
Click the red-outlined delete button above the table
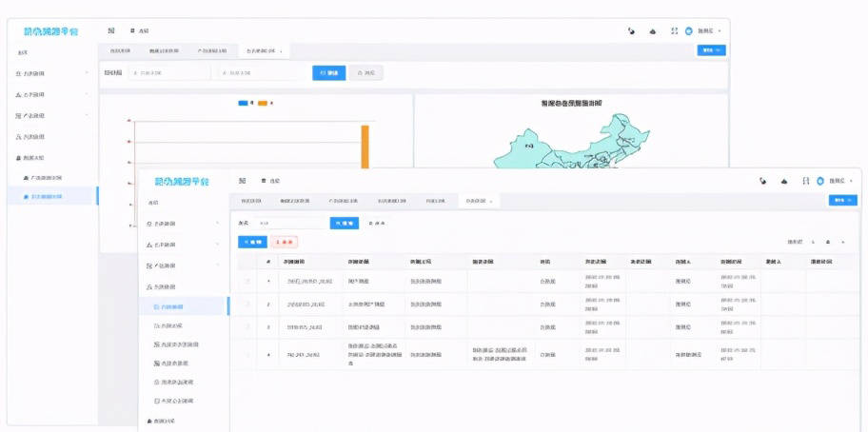(x=284, y=243)
